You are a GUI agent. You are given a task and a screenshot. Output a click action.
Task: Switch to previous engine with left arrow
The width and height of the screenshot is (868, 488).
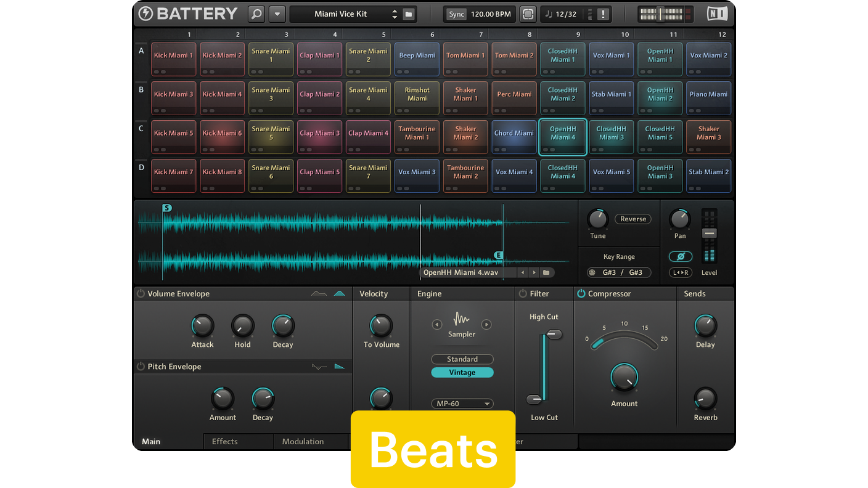click(x=437, y=324)
